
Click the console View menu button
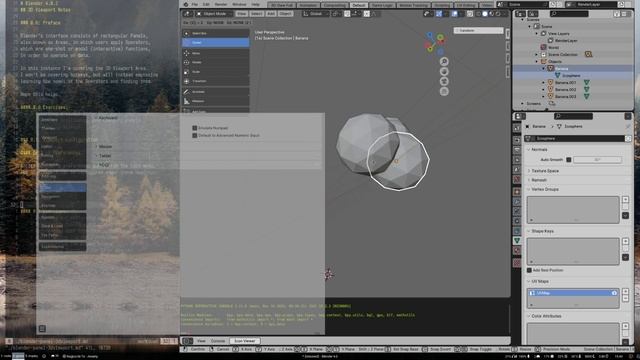(x=201, y=341)
